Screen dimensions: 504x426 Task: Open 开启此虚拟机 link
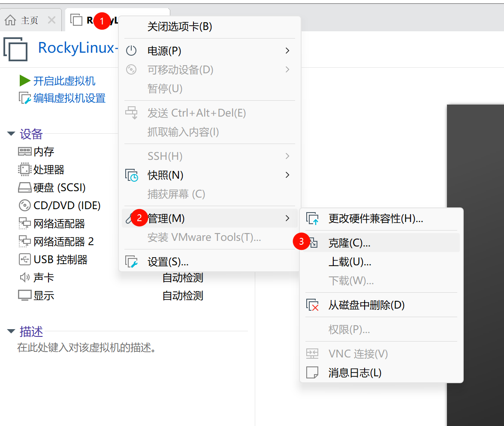coord(64,81)
